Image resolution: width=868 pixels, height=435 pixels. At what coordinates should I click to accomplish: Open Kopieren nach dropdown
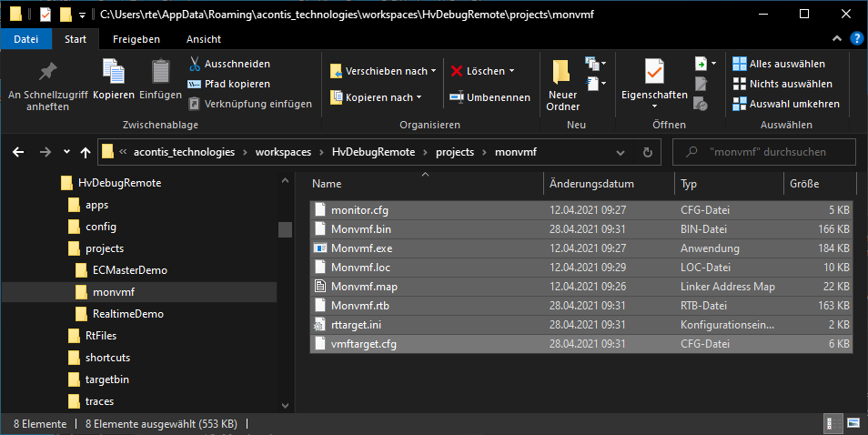tap(376, 97)
